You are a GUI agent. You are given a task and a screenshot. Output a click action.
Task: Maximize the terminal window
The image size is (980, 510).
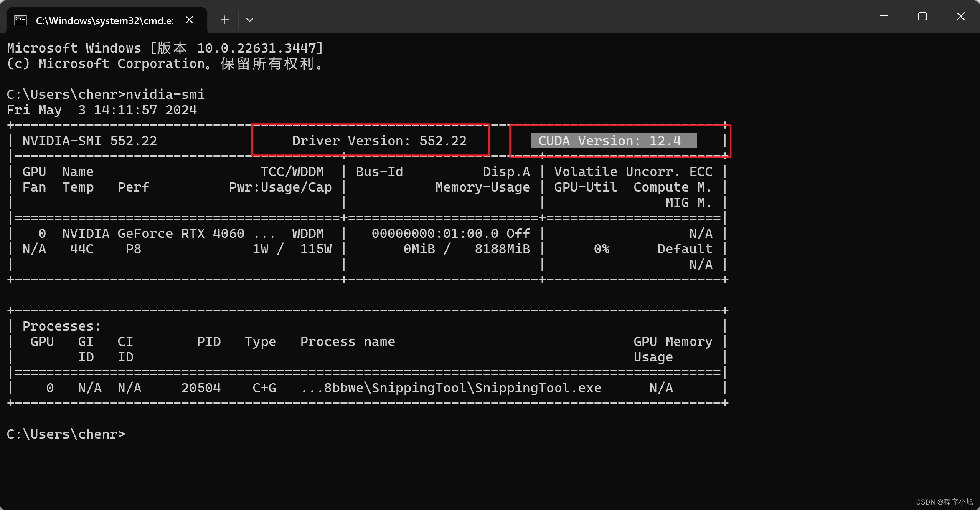922,16
